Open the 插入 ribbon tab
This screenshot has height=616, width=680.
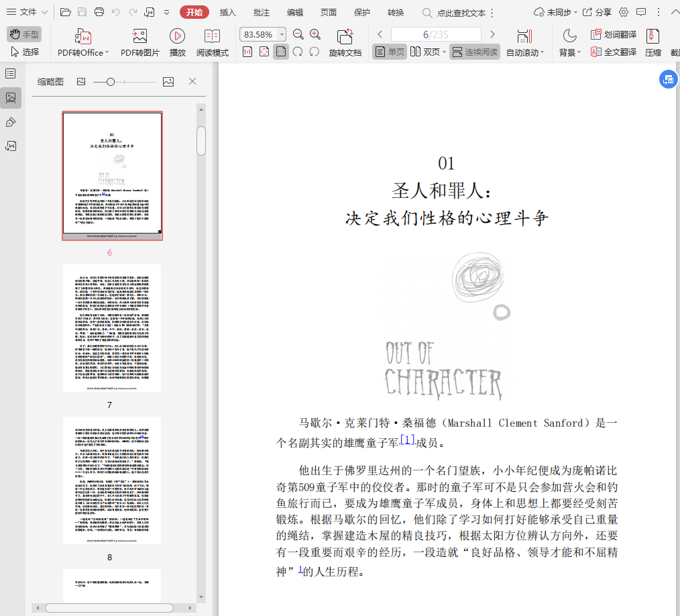point(228,13)
